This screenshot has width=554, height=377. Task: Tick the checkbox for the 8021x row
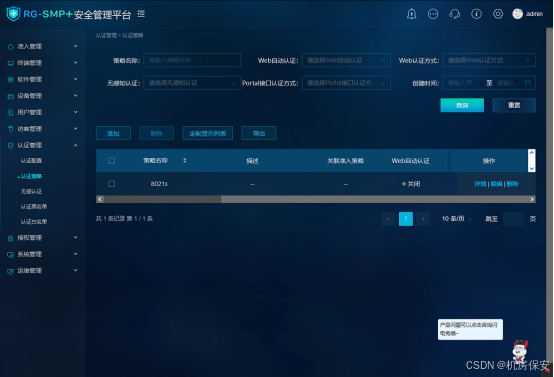tap(111, 183)
